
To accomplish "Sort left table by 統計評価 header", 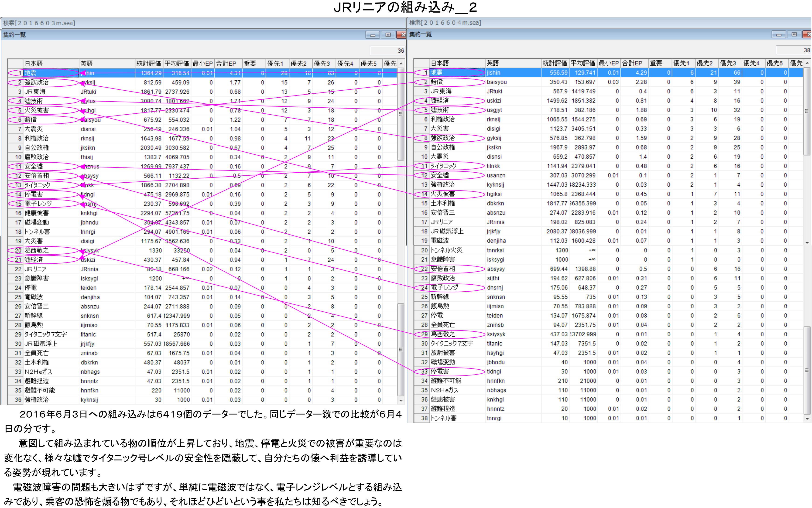I will tap(149, 64).
